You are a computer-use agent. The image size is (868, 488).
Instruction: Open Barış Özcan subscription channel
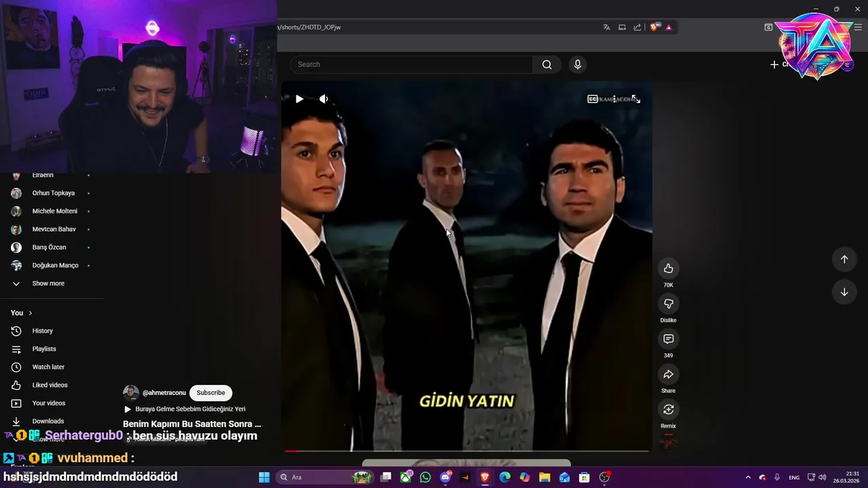tap(51, 247)
